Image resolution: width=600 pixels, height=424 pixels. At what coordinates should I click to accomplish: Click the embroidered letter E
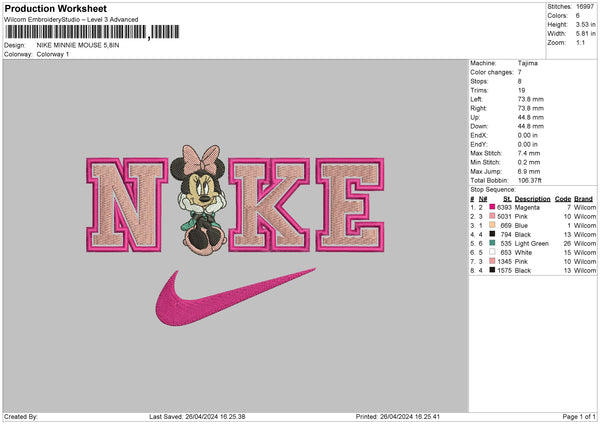pos(350,205)
